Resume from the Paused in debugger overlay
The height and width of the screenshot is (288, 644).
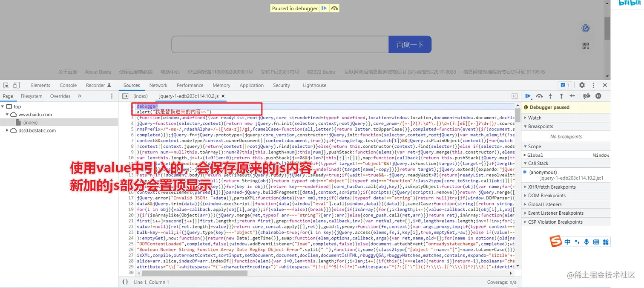(324, 8)
